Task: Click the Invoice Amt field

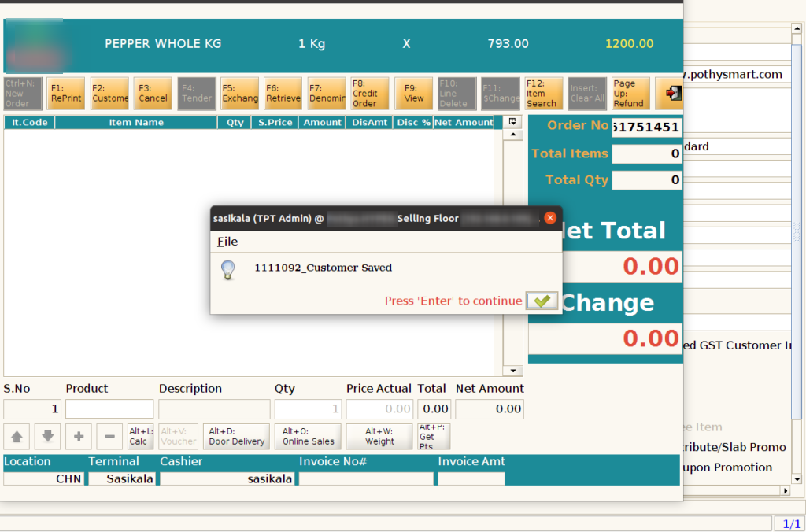Action: pos(471,478)
